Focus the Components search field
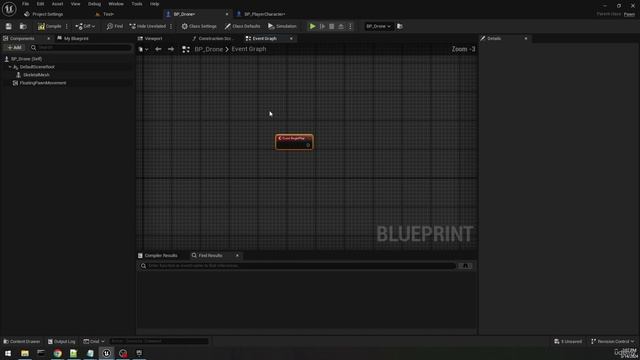 pyautogui.click(x=80, y=48)
